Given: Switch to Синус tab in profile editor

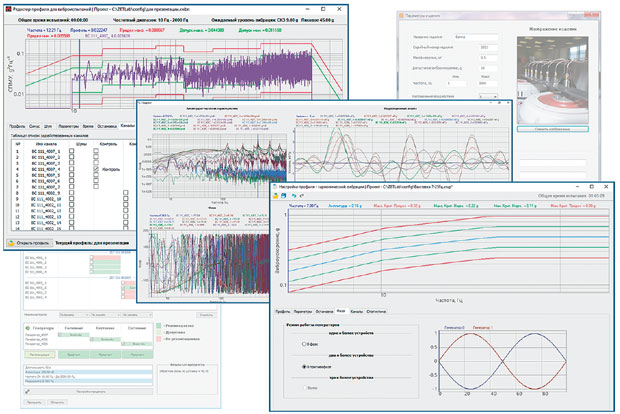Looking at the screenshot, I should 34,126.
